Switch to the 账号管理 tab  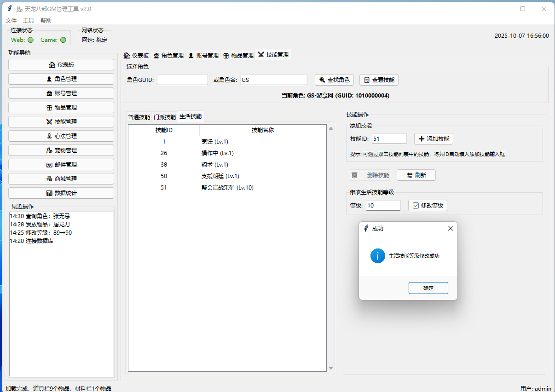[x=203, y=55]
